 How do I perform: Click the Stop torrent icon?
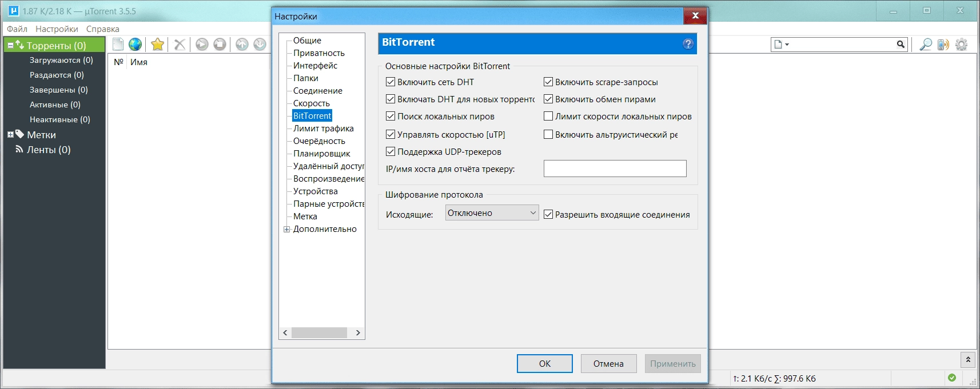point(220,44)
